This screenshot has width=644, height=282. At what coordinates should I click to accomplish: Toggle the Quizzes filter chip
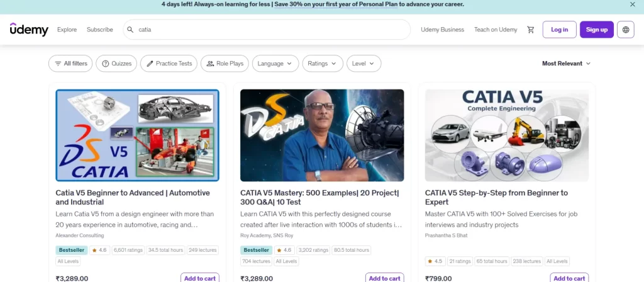coord(116,64)
